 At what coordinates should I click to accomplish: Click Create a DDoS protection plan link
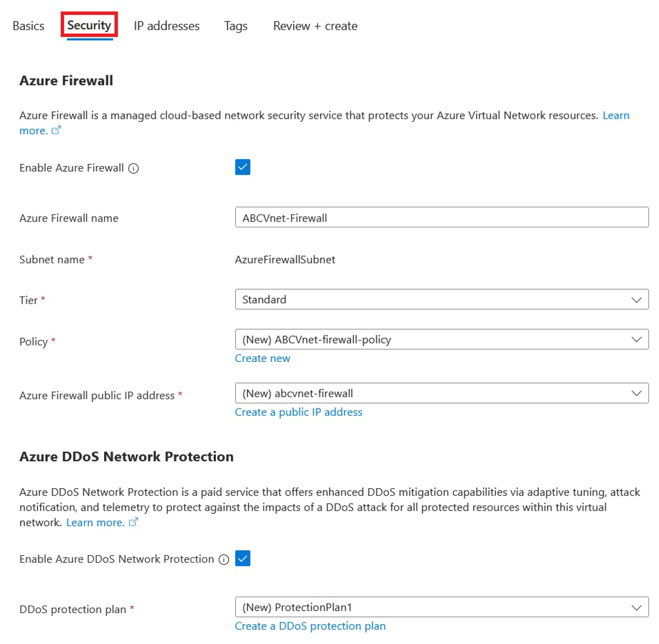pos(310,626)
